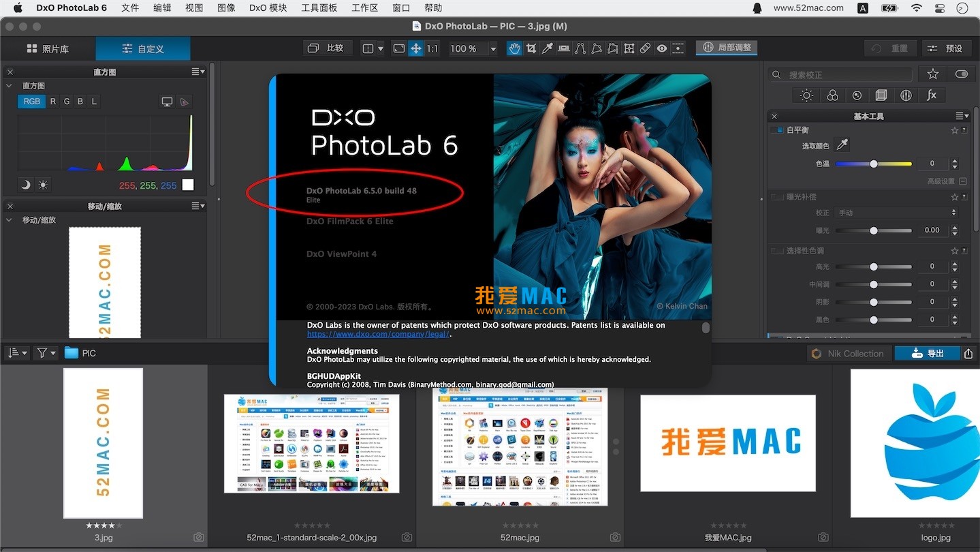Screen dimensions: 980x552
Task: Click the 局部调整 button
Action: coord(727,48)
